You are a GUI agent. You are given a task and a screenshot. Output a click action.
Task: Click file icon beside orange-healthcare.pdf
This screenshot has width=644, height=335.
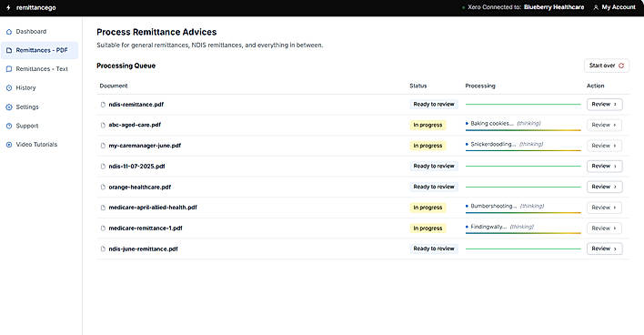103,187
